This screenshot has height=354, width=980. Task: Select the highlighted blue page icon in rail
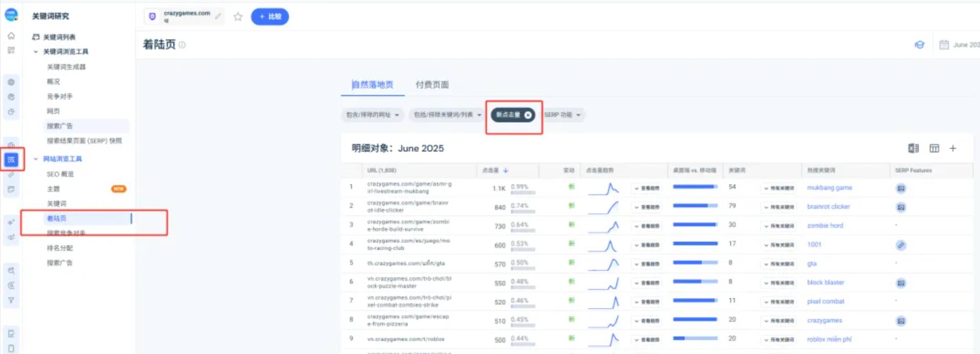(11, 160)
